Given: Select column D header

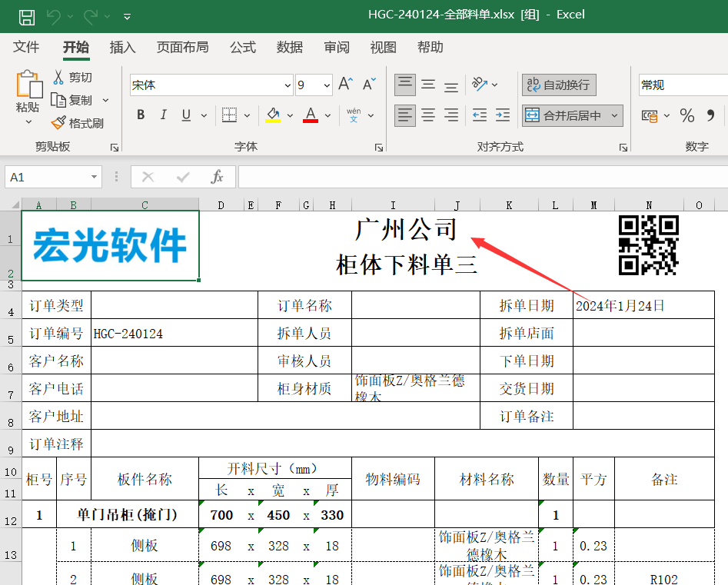Looking at the screenshot, I should coord(221,204).
